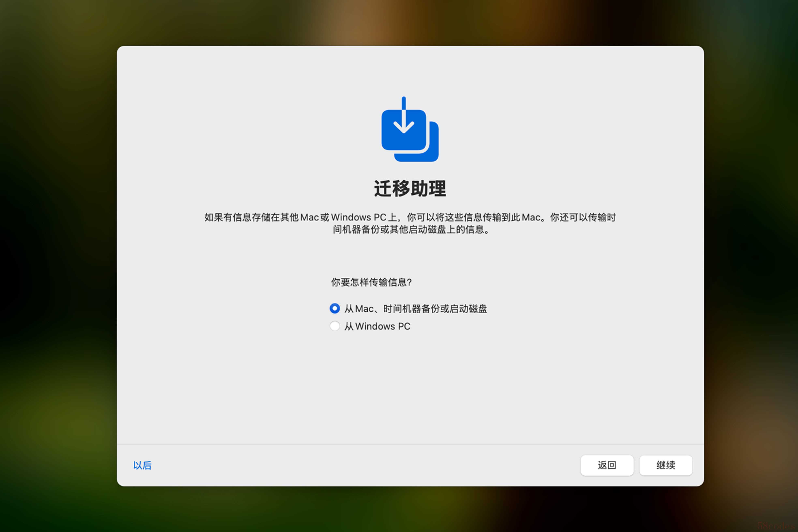
Task: Select the 从 Windows PC radio button
Action: (335, 326)
